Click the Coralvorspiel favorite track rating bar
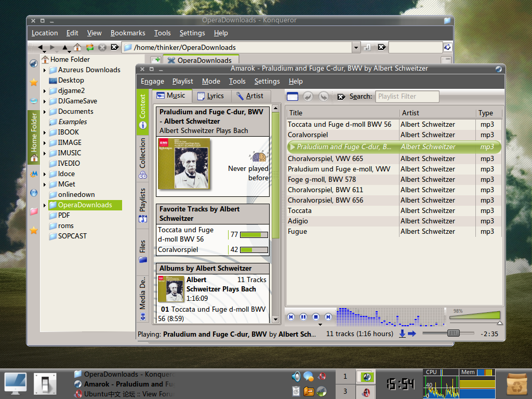Viewport: 532px width, 399px height. pyautogui.click(x=254, y=250)
